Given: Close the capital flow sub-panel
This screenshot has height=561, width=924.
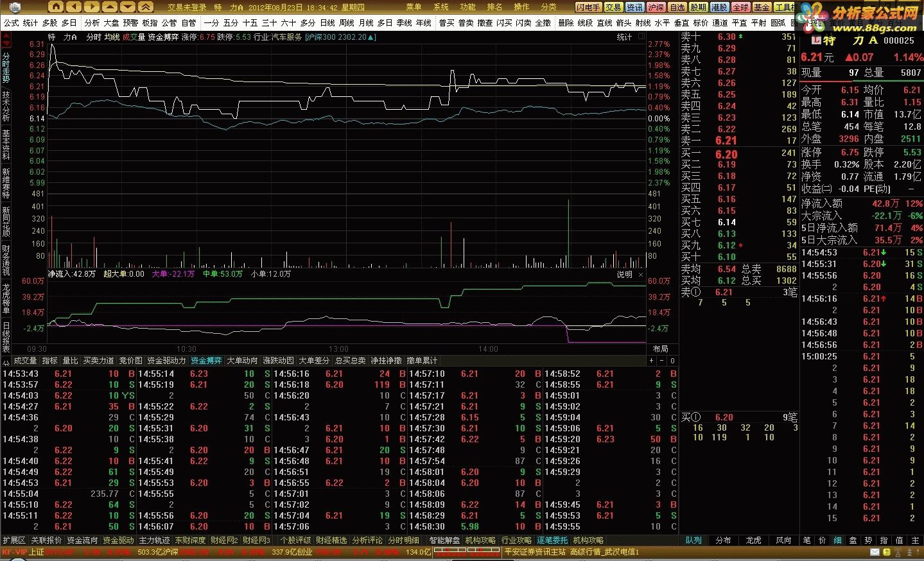Looking at the screenshot, I should [641, 274].
